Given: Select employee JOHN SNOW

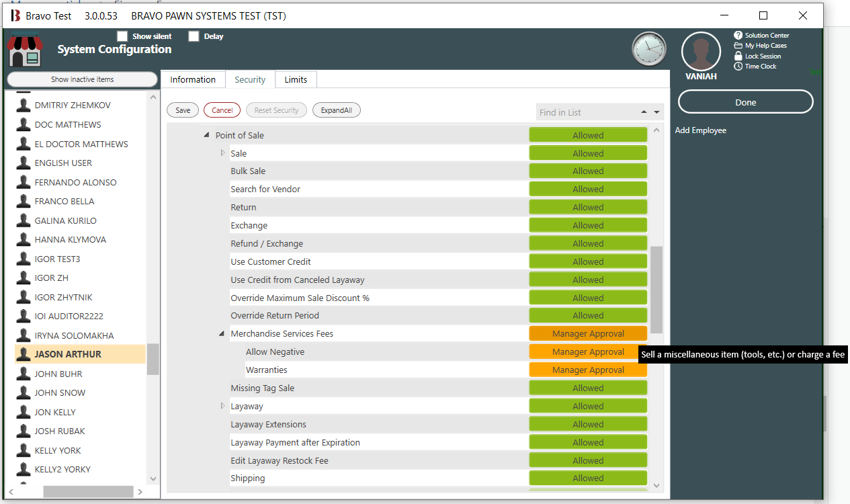Looking at the screenshot, I should 60,393.
